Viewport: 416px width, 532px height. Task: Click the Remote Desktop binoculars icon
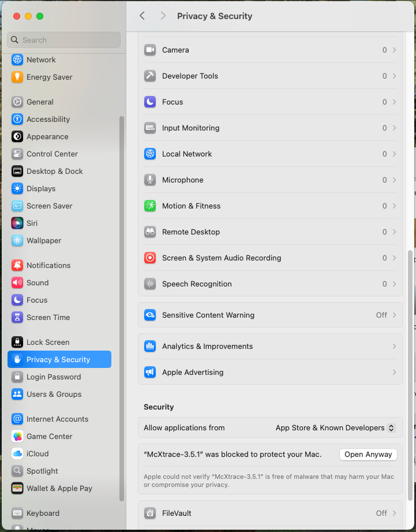coord(150,232)
